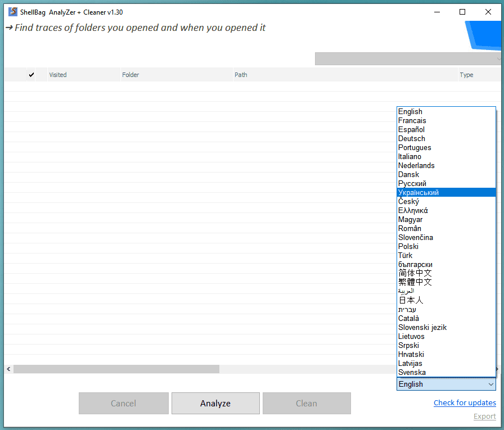
Task: Choose Slovenski jezik option
Action: pyautogui.click(x=446, y=327)
